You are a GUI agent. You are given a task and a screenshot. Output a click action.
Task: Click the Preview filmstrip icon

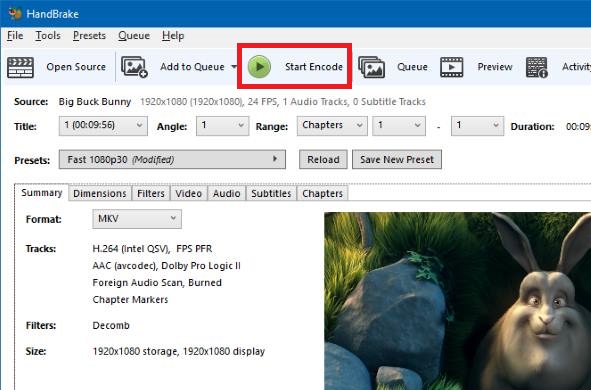pos(452,67)
